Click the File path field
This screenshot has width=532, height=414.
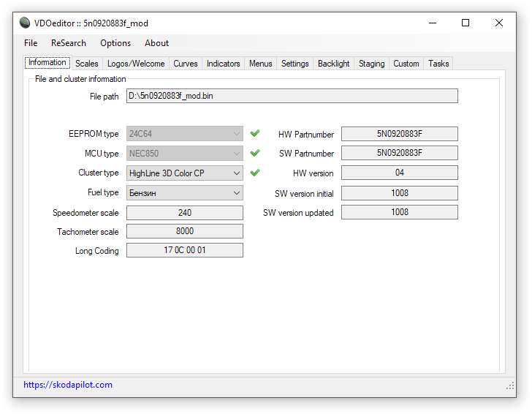click(292, 96)
